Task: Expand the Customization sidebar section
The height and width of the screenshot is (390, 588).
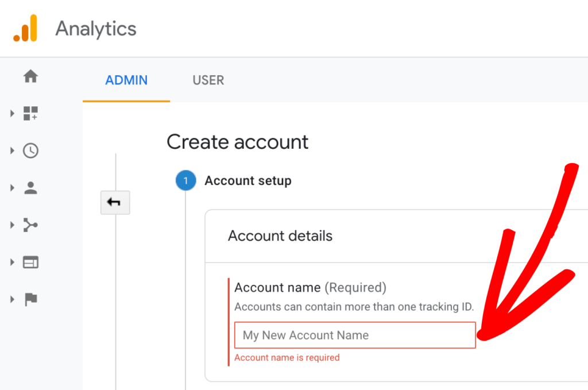Action: click(x=13, y=113)
